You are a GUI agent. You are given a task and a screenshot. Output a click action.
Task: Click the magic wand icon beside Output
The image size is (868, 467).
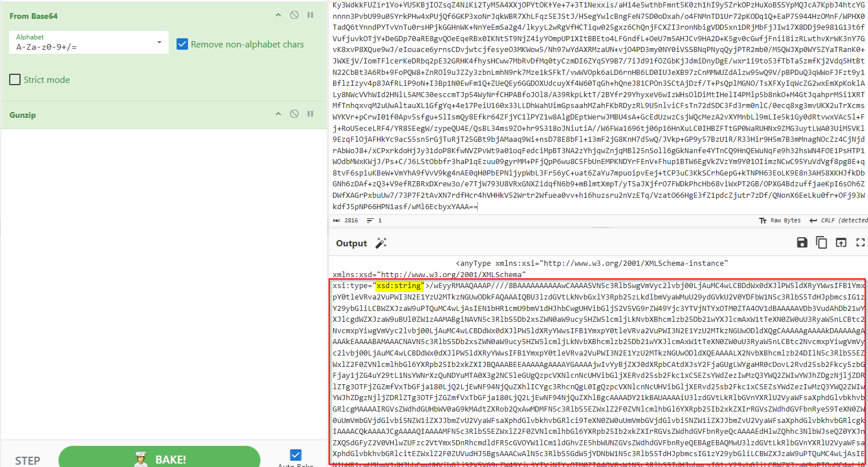381,244
